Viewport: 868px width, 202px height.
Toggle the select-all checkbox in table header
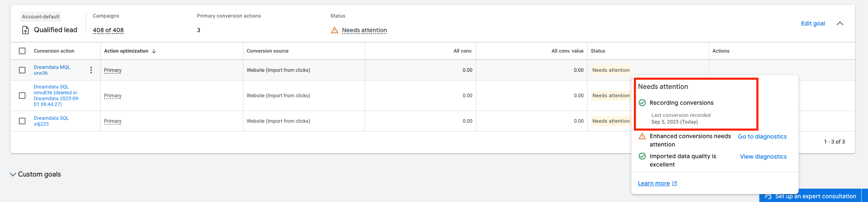[x=22, y=51]
